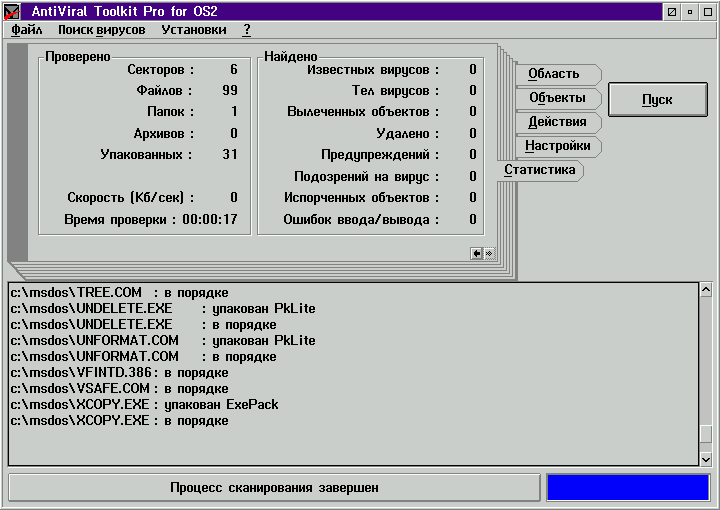This screenshot has height=510, width=720.
Task: Maximize the AntiViral Toolkit window
Action: pos(708,12)
